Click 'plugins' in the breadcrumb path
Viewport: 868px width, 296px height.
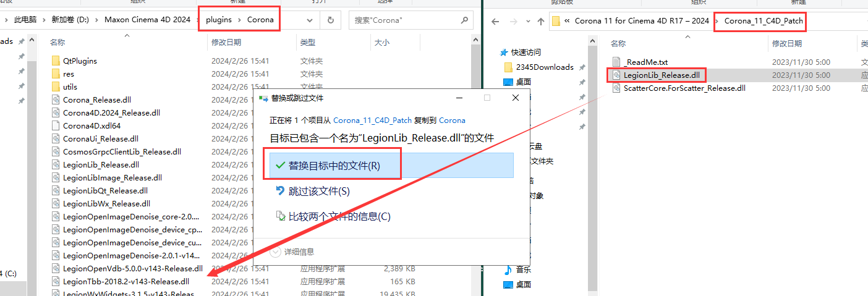(x=219, y=20)
